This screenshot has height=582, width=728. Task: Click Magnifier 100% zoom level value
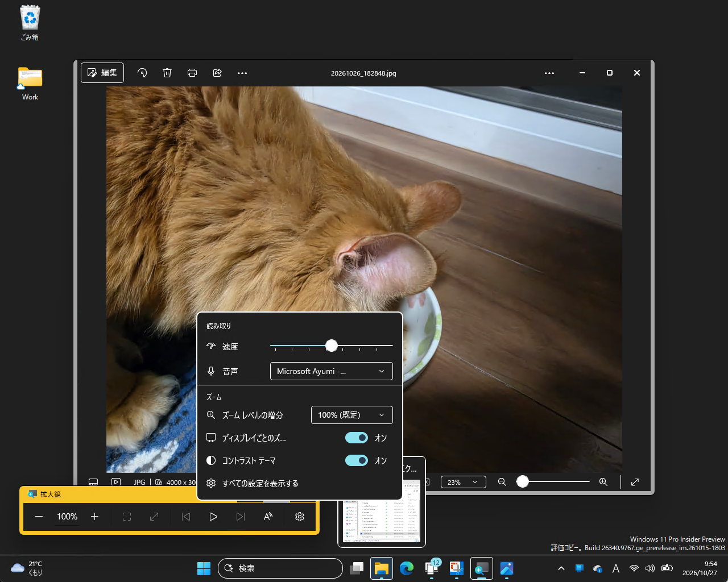67,517
